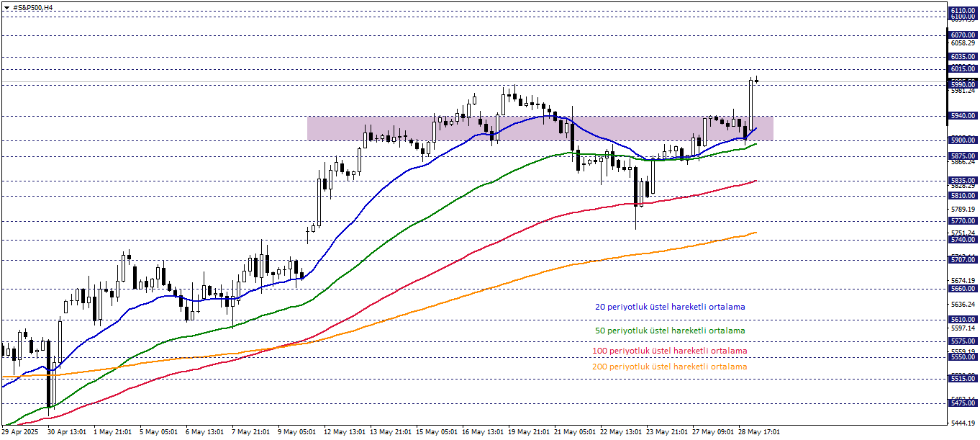The image size is (980, 440).
Task: Select the 5770.00 price level label
Action: 962,221
